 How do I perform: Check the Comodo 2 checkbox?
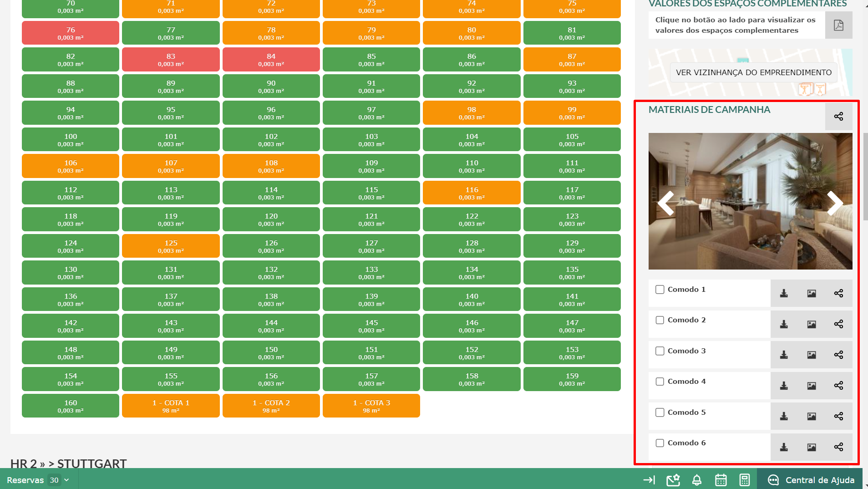click(x=660, y=320)
